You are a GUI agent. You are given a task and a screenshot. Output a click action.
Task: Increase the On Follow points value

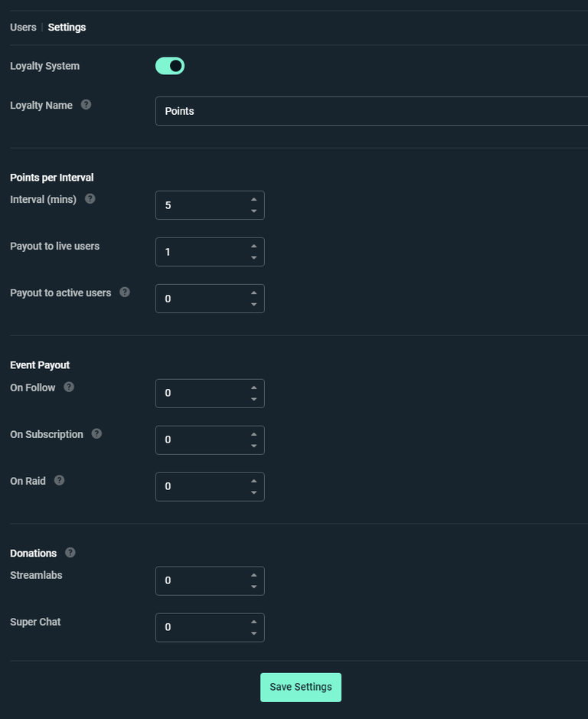click(x=254, y=388)
